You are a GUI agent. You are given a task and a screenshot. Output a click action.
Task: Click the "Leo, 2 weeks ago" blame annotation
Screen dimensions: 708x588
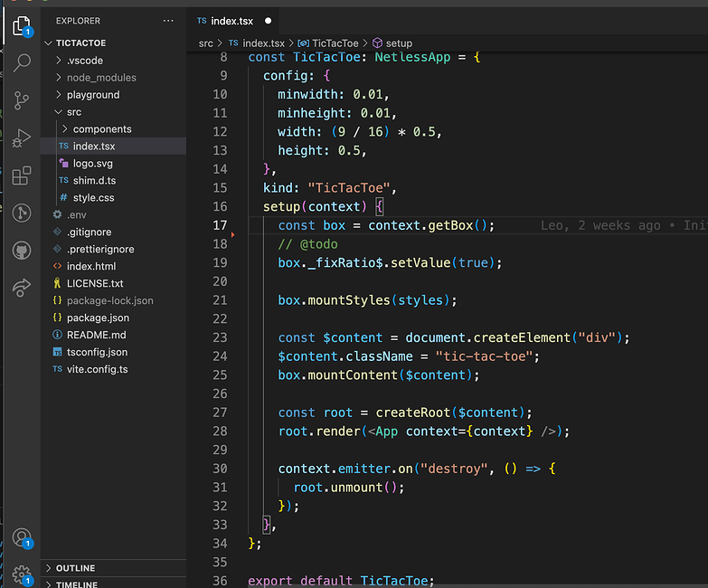600,225
